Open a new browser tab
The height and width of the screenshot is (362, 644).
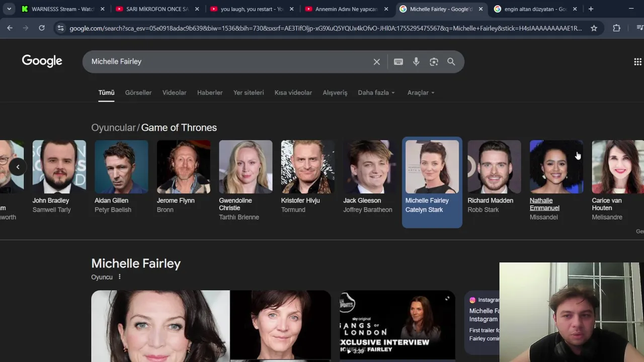[x=591, y=9]
